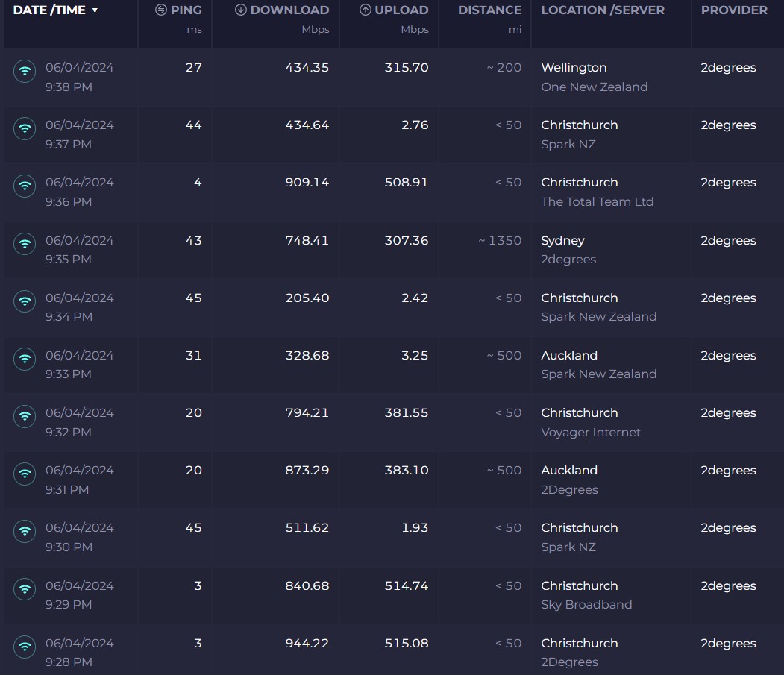Viewport: 784px width, 675px height.
Task: Select download speed 328.68
Action: click(x=307, y=356)
